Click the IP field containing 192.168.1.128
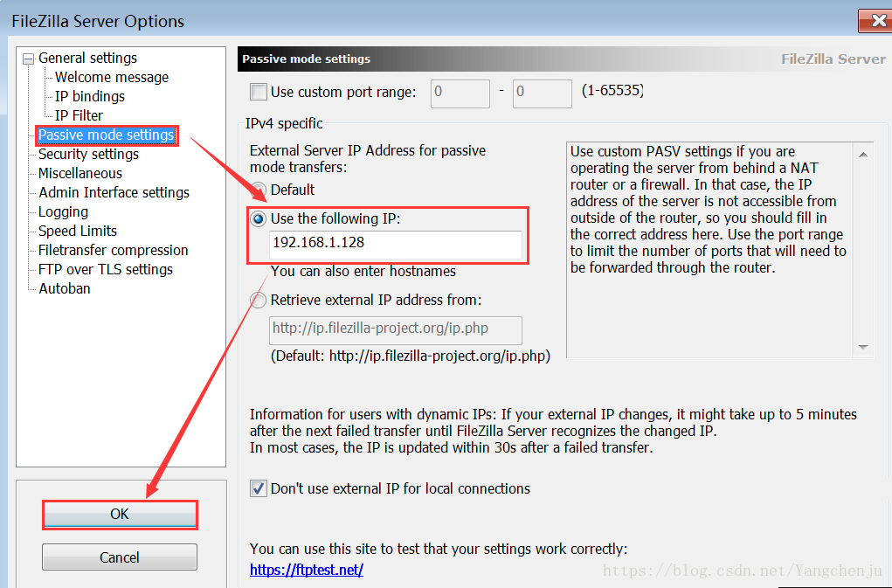Image resolution: width=892 pixels, height=588 pixels. pyautogui.click(x=396, y=245)
